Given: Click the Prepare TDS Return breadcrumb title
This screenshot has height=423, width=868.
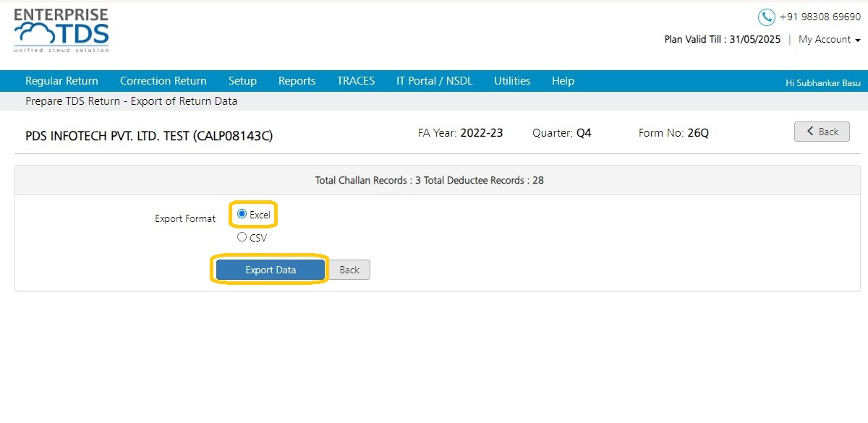Looking at the screenshot, I should point(131,101).
